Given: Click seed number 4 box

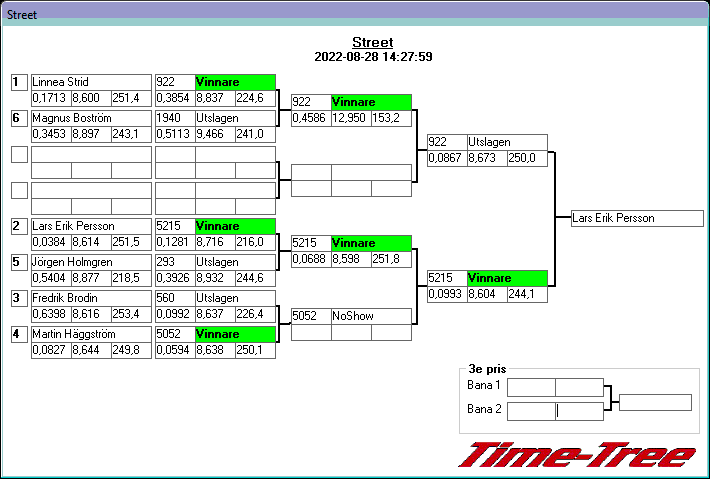Looking at the screenshot, I should coord(19,335).
